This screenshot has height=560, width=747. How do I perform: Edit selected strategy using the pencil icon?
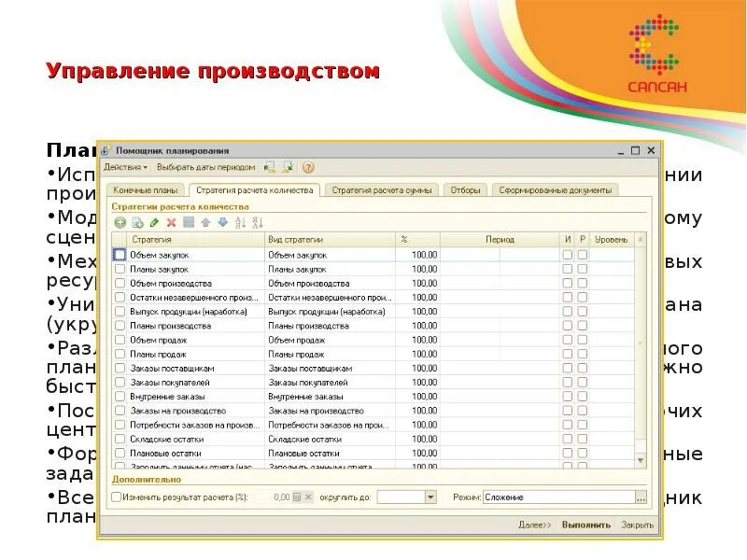(155, 223)
